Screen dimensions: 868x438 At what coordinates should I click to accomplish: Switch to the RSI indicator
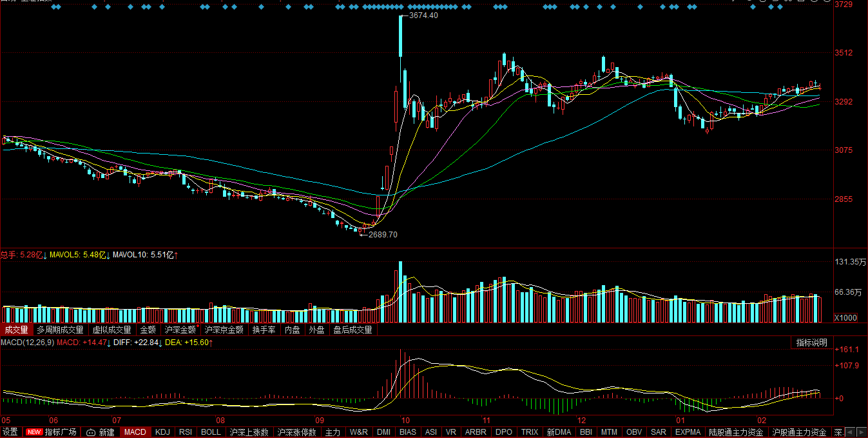click(186, 432)
